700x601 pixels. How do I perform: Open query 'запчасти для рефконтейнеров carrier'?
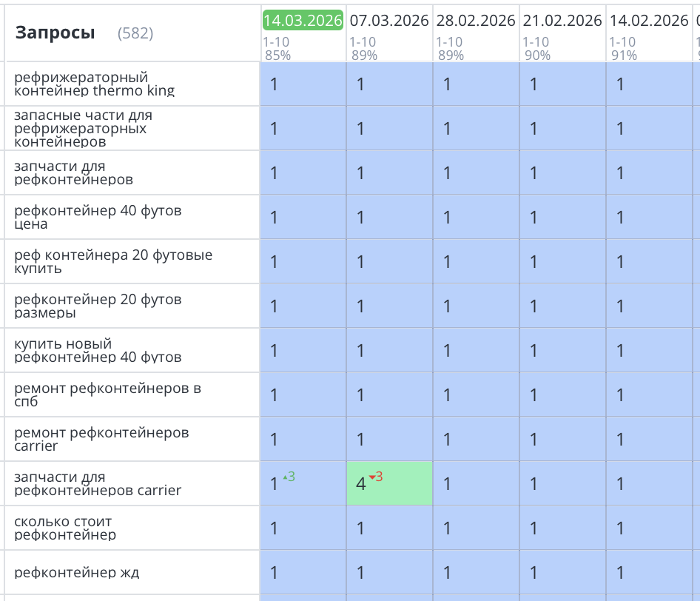(x=98, y=484)
